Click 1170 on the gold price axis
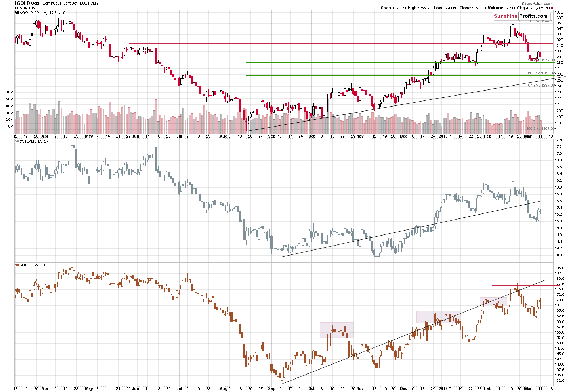Screen dimensions: 570x392 click(559, 129)
